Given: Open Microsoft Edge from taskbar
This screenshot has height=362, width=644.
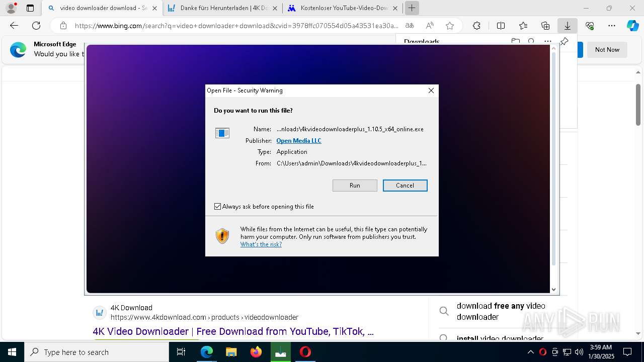Looking at the screenshot, I should click(x=207, y=352).
